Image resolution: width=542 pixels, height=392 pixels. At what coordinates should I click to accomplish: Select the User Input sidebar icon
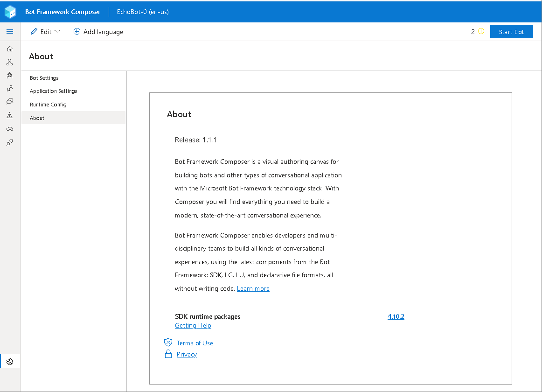point(10,88)
